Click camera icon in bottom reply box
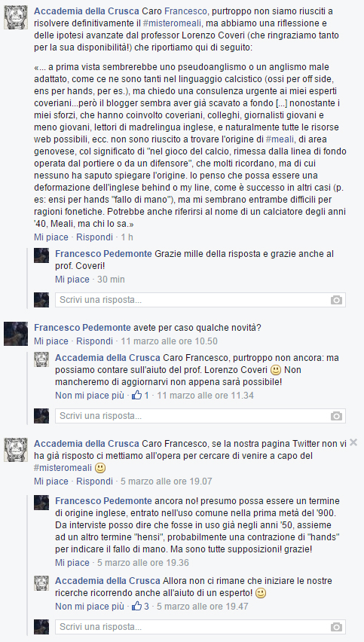The height and width of the screenshot is (642, 364). 336,627
